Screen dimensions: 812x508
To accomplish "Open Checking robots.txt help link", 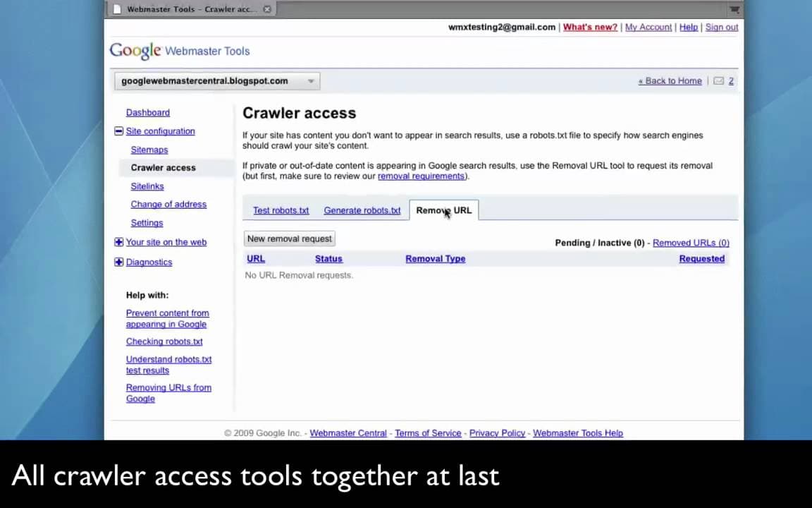I will (x=164, y=341).
